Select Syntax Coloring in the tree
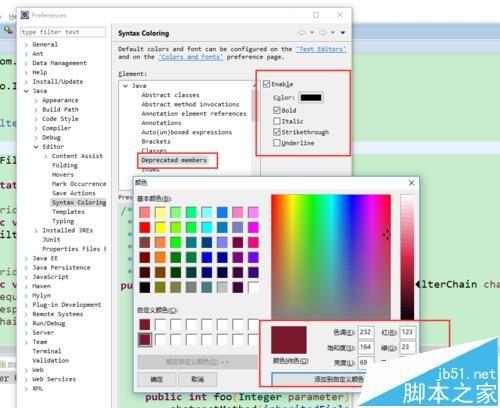Screen dimensions: 500x408 (79, 202)
